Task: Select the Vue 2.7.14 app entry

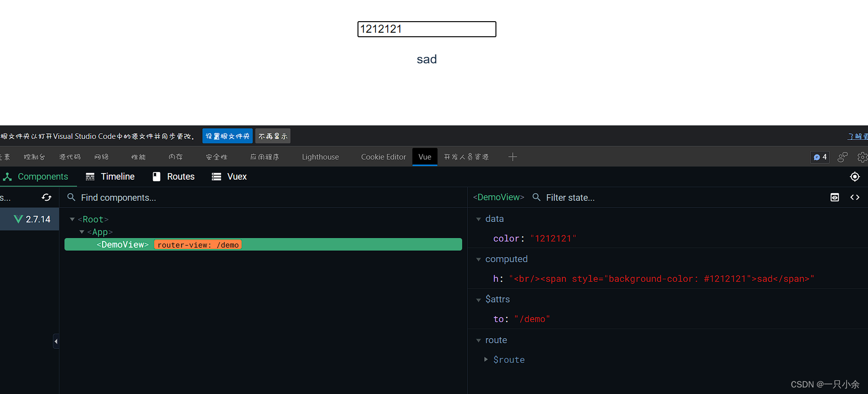Action: pyautogui.click(x=30, y=219)
